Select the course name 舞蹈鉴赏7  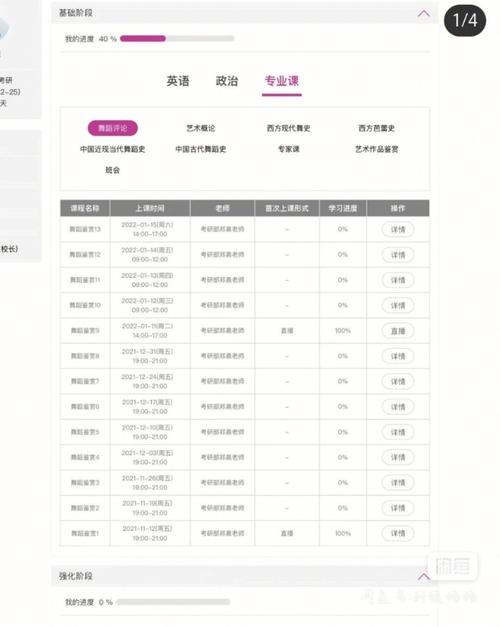pyautogui.click(x=85, y=381)
